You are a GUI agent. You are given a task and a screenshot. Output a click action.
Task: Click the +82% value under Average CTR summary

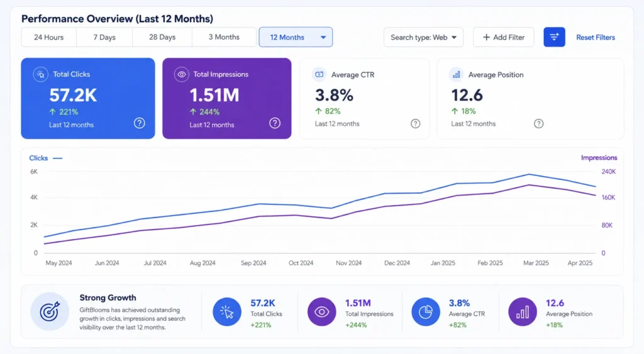coord(458,325)
